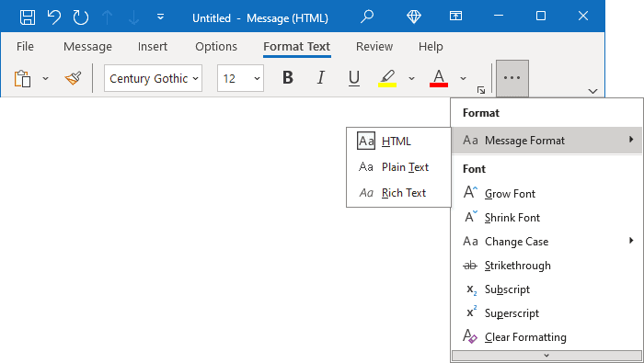Open the Change Case submenu
Viewport: 644px width, 363px height.
(546, 241)
